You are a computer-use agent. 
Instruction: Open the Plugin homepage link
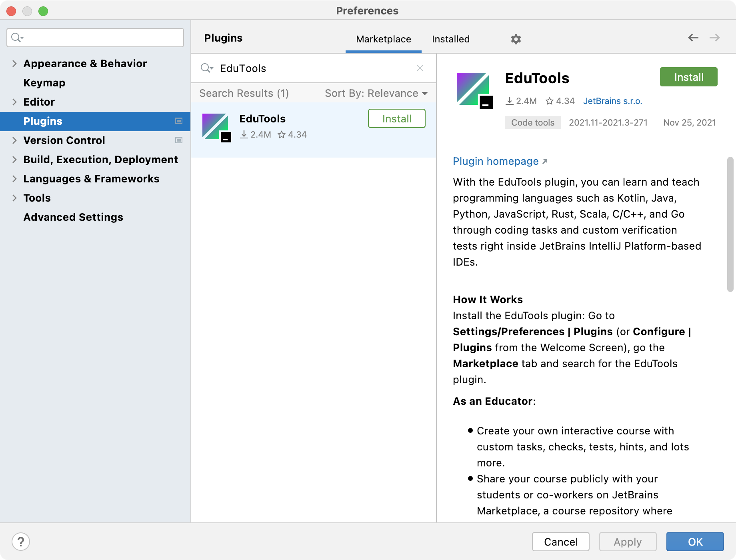(496, 161)
